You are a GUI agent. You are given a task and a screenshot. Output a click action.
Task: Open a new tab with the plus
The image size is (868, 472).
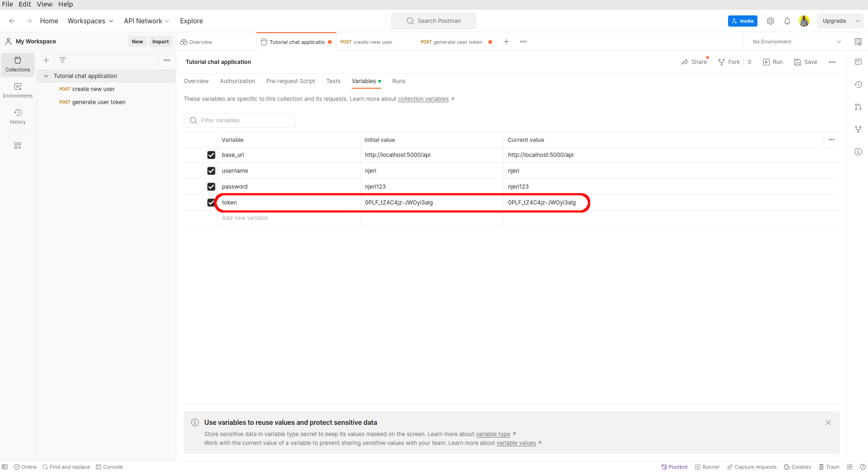(x=507, y=42)
